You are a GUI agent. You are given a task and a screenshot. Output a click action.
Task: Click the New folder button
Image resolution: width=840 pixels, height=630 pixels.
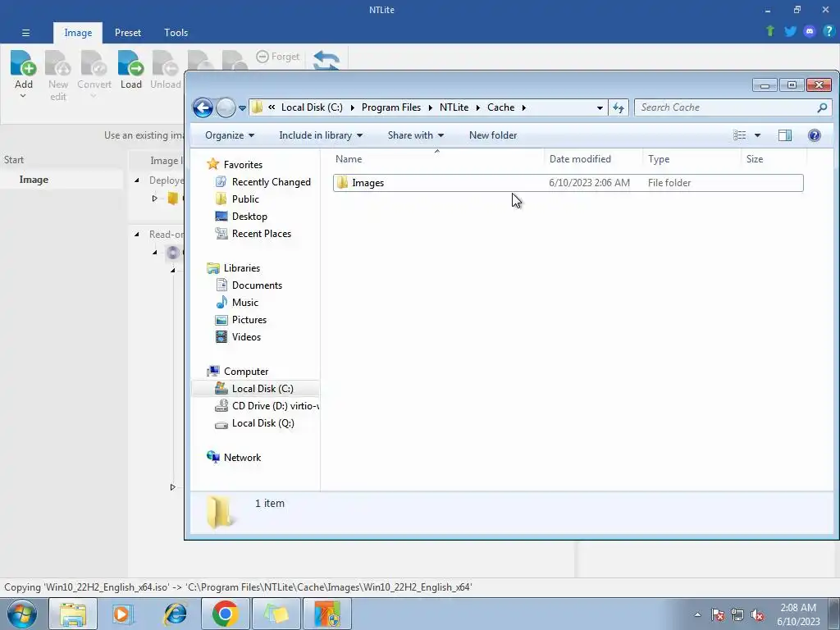click(x=493, y=135)
